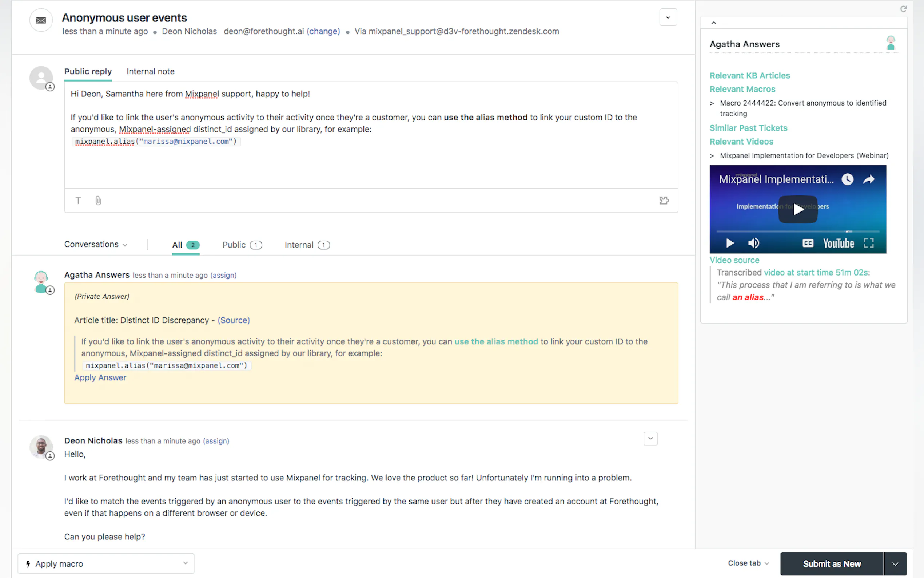
Task: Click the YouTube share arrow icon
Action: (x=869, y=179)
